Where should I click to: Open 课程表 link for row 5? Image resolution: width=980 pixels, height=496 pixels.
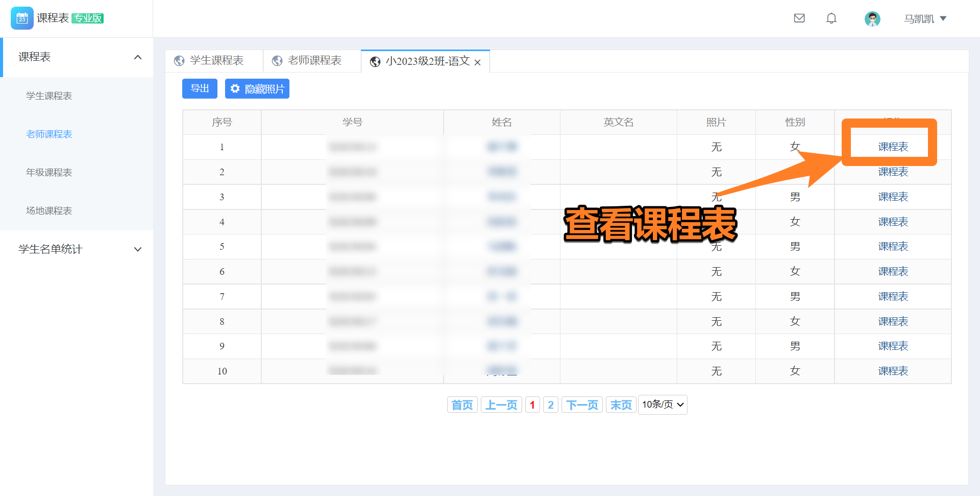click(x=893, y=247)
